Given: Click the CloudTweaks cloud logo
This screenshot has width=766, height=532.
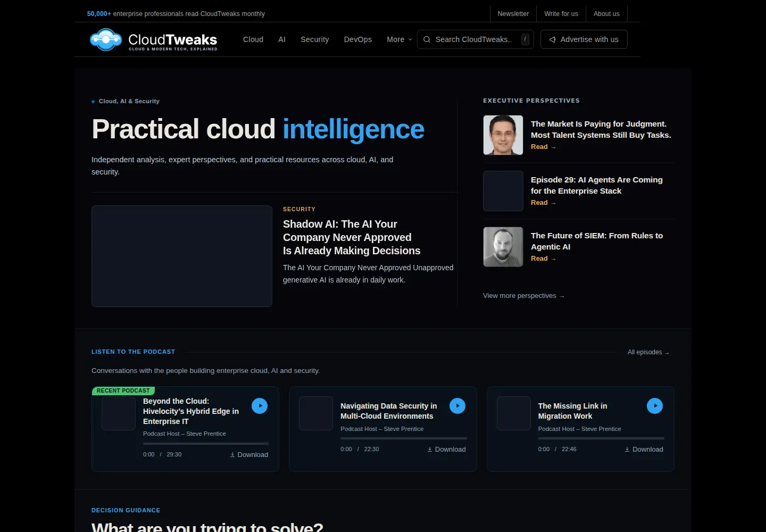Looking at the screenshot, I should (x=106, y=39).
